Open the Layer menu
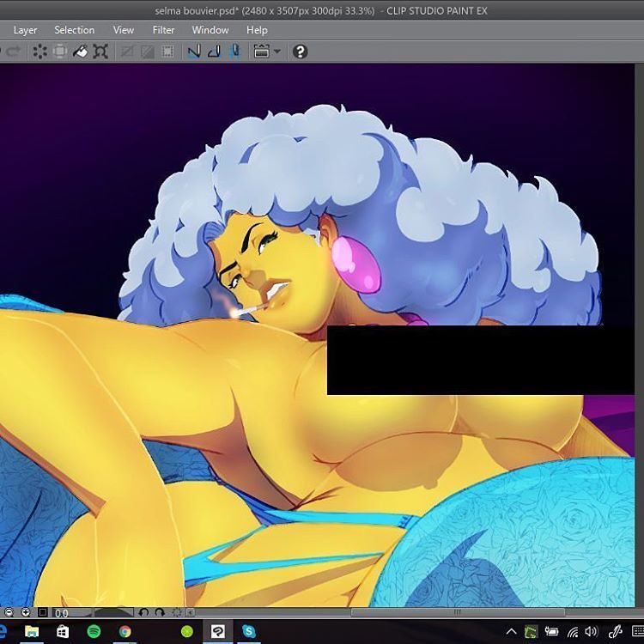This screenshot has height=644, width=644. click(x=25, y=30)
